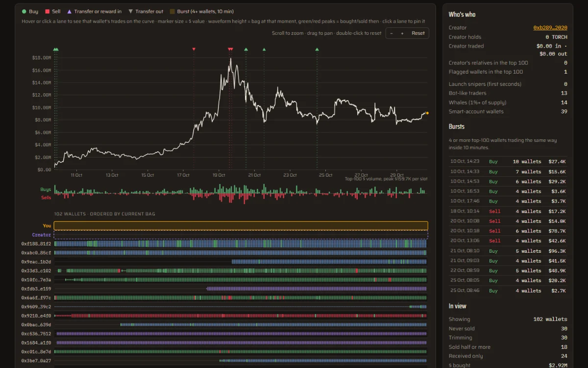The width and height of the screenshot is (588, 368).
Task: Pin wallet lane 0x6a6f…f97c
Action: coord(241,298)
